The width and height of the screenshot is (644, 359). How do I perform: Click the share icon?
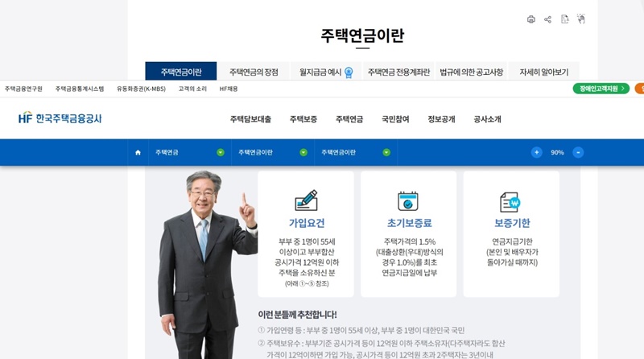[x=547, y=19]
